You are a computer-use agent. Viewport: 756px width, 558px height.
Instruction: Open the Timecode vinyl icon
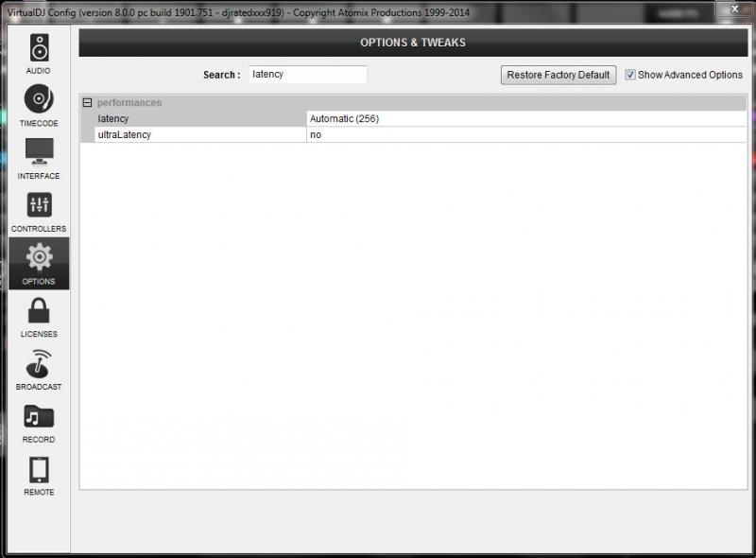point(39,99)
